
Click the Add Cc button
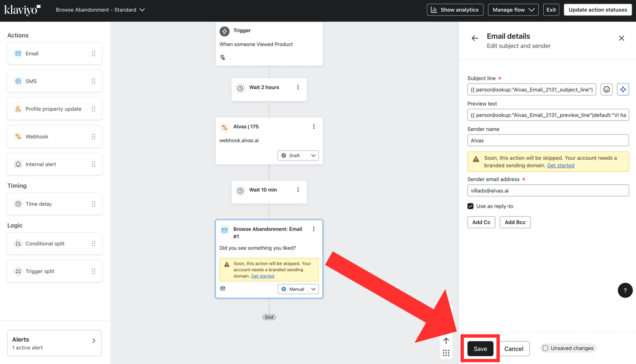(x=481, y=222)
